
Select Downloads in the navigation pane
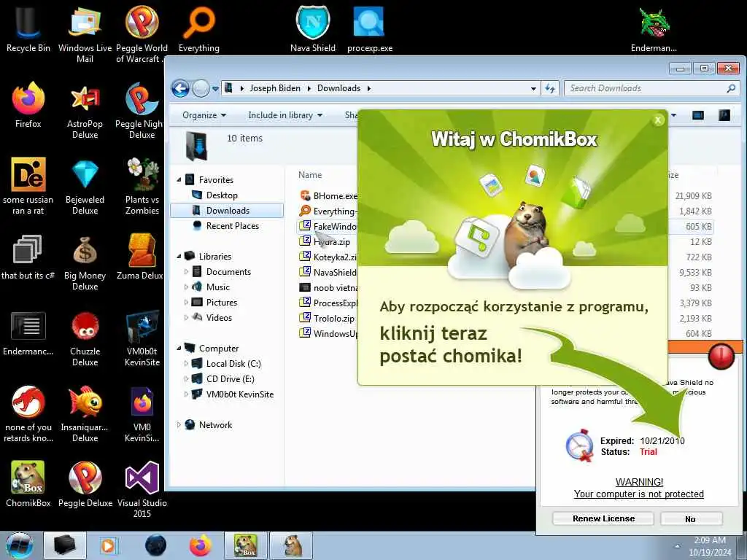click(227, 211)
